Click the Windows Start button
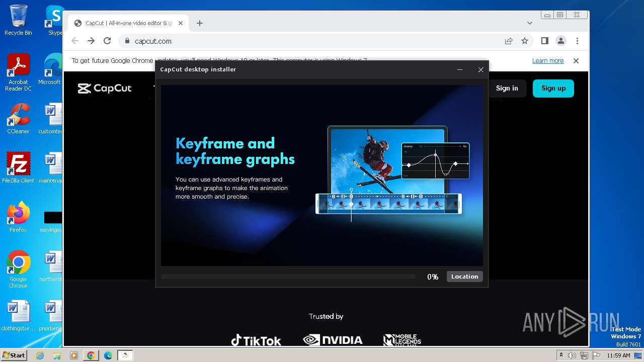The height and width of the screenshot is (362, 644). (14, 355)
